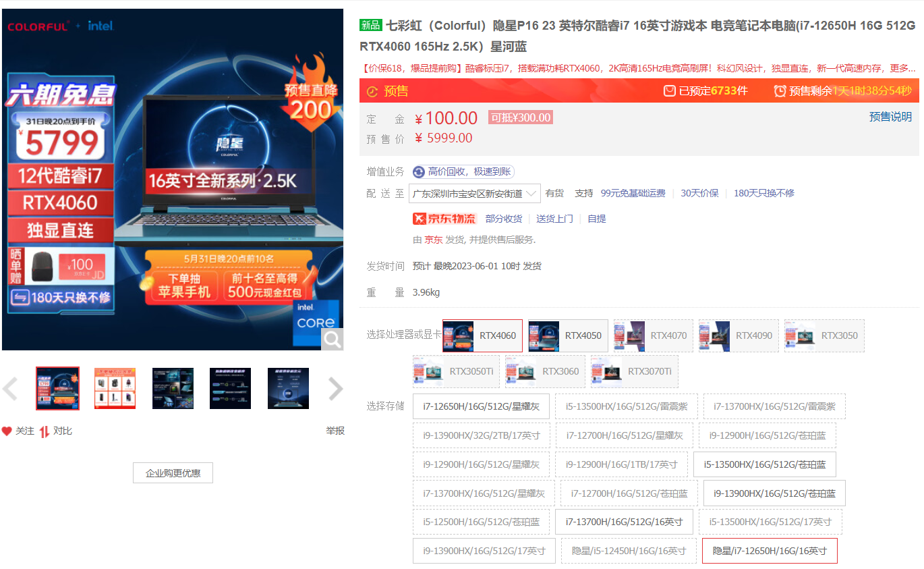Select the first product thumbnail with red border

pos(57,388)
